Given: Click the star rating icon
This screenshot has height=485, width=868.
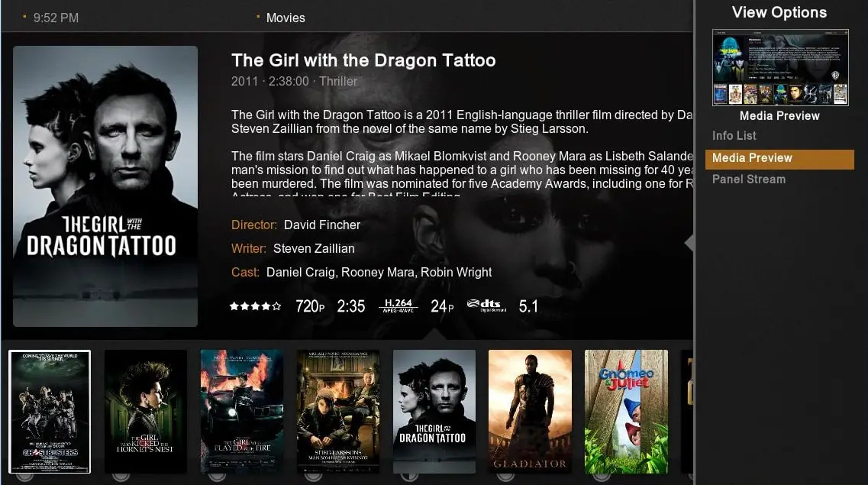Looking at the screenshot, I should 255,306.
